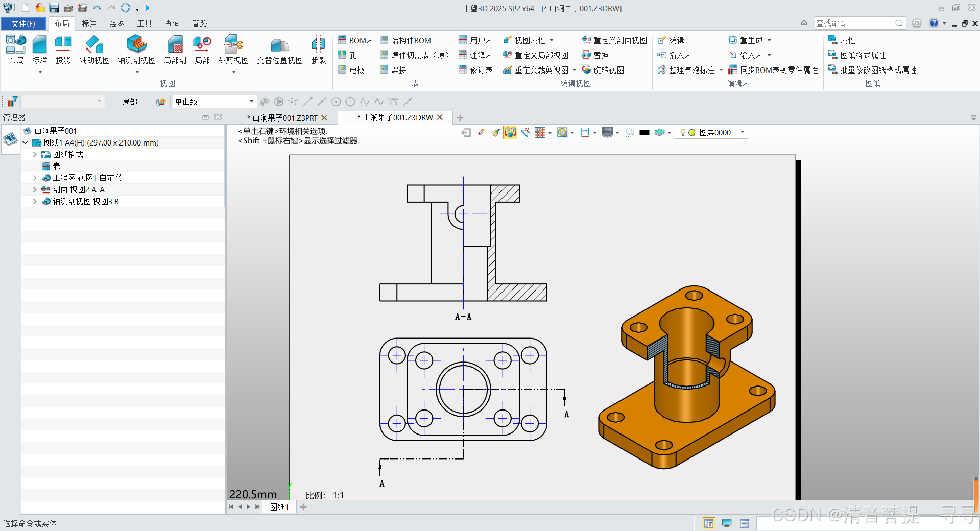Click the 结构件BOM tool
This screenshot has width=980, height=531.
(x=405, y=40)
